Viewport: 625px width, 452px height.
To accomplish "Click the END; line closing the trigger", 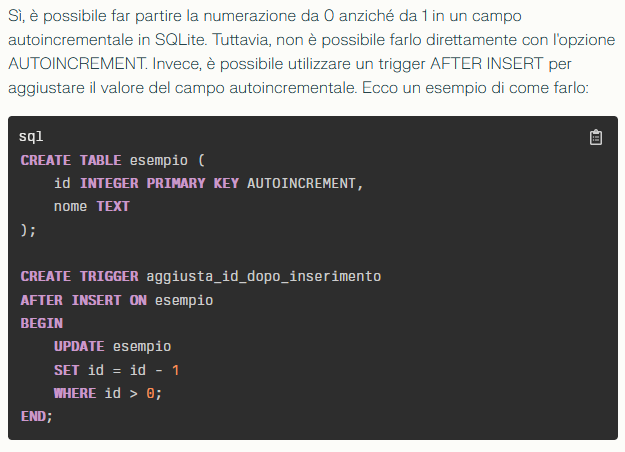I will [x=37, y=416].
